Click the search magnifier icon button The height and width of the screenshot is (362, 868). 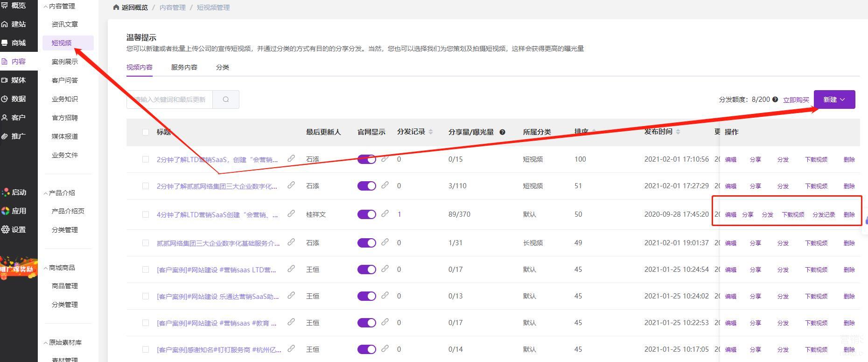pos(226,99)
